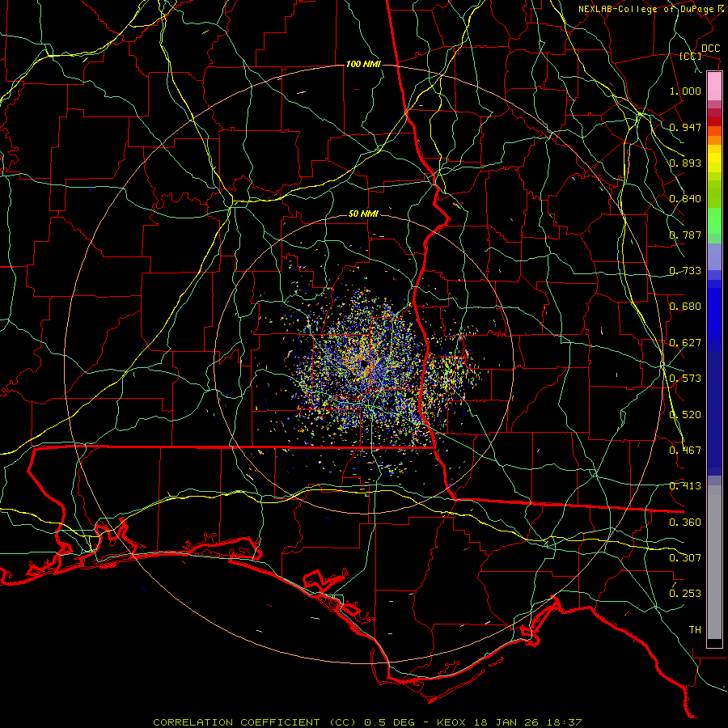Click the 0.627 value on the color scale
728x728 pixels.
[685, 343]
